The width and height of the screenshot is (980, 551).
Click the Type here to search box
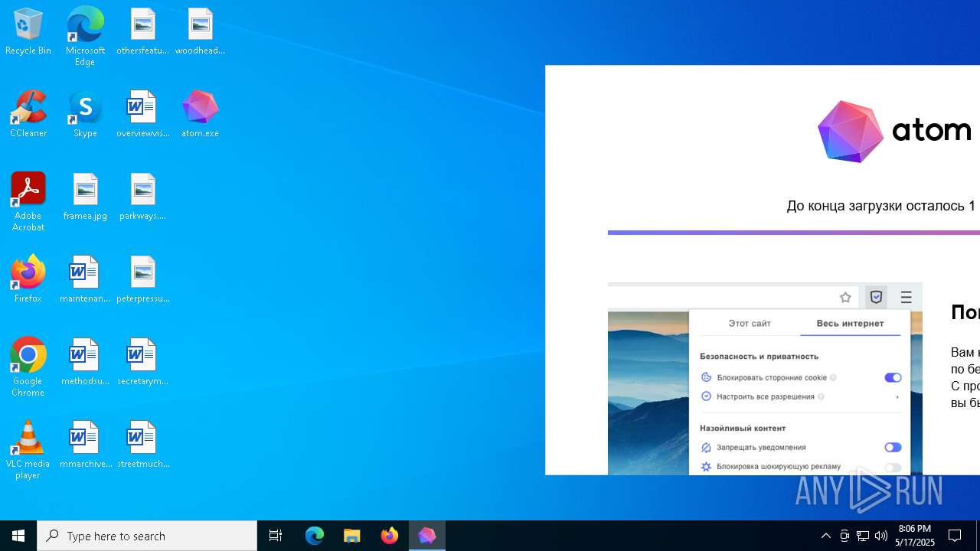click(147, 536)
